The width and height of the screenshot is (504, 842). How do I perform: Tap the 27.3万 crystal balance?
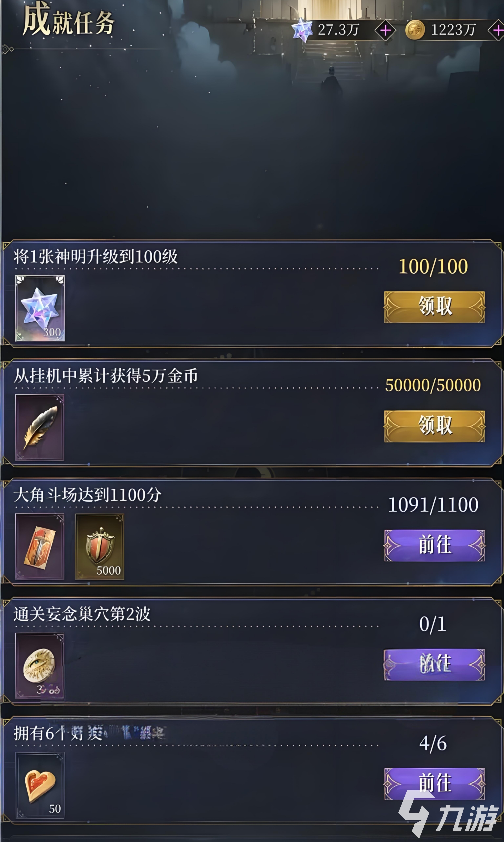point(338,30)
